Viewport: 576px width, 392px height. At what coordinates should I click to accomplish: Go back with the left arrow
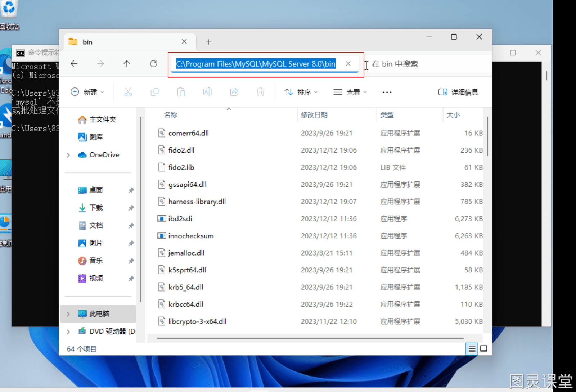pos(74,64)
